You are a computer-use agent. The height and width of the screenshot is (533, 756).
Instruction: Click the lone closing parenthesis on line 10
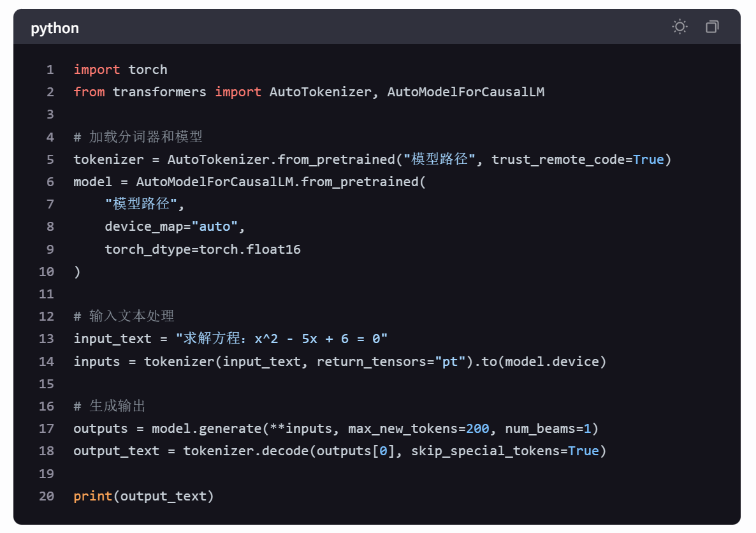[x=78, y=272]
